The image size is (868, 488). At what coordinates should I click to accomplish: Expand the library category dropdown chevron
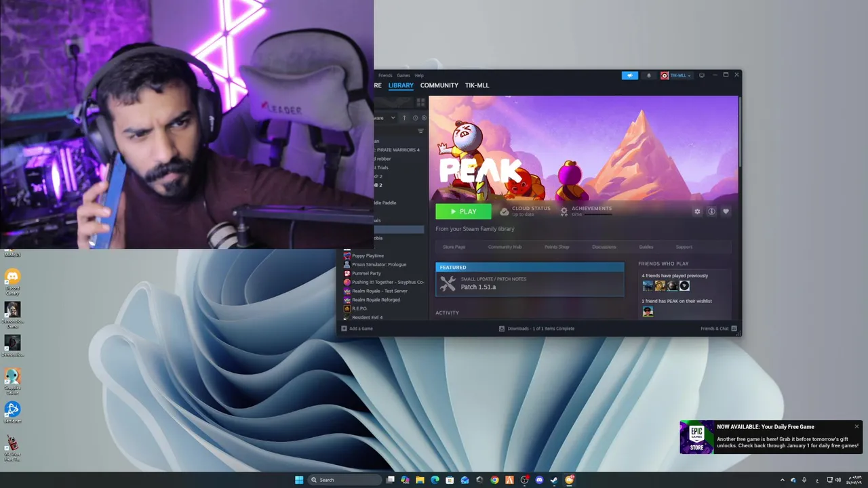pyautogui.click(x=393, y=118)
